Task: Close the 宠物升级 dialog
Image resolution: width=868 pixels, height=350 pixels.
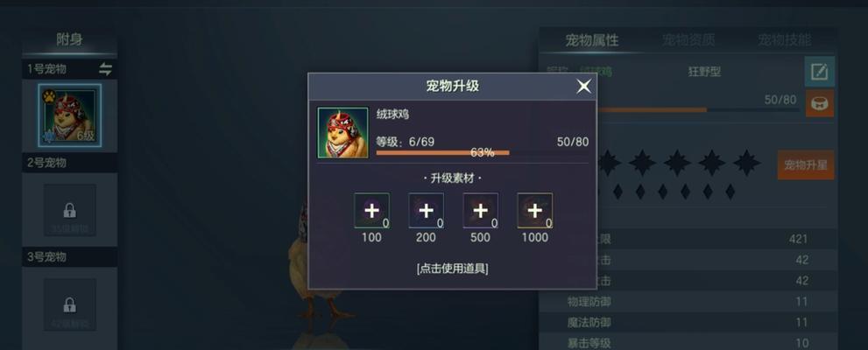Action: pos(583,87)
